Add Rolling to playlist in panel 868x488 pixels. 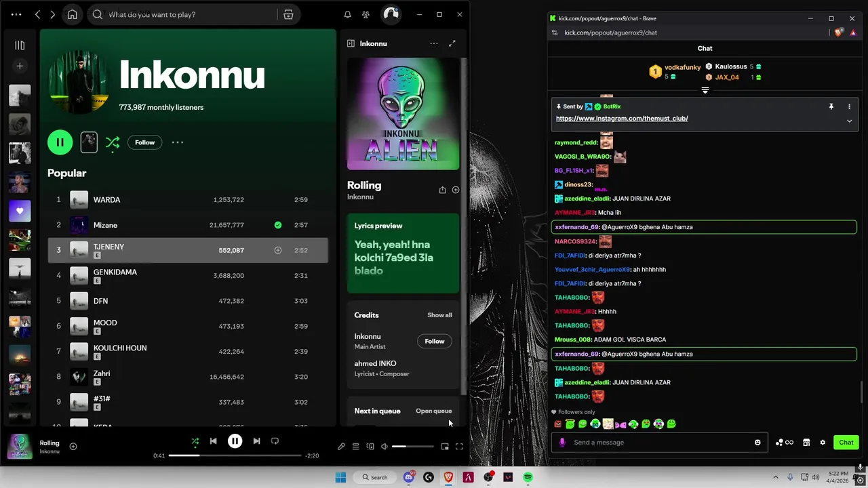456,190
